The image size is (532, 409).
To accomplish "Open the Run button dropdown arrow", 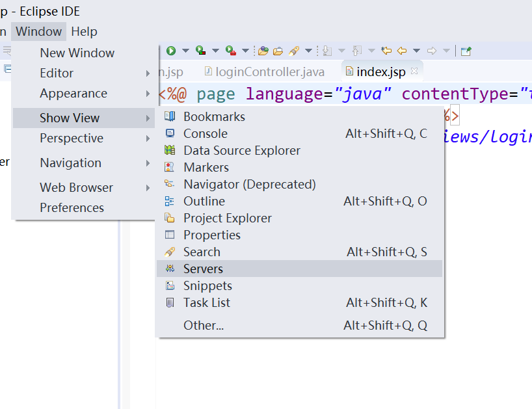I will click(185, 51).
